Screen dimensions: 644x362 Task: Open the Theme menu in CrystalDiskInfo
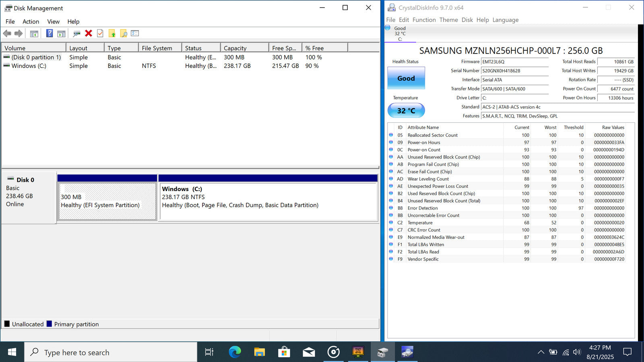click(x=448, y=20)
